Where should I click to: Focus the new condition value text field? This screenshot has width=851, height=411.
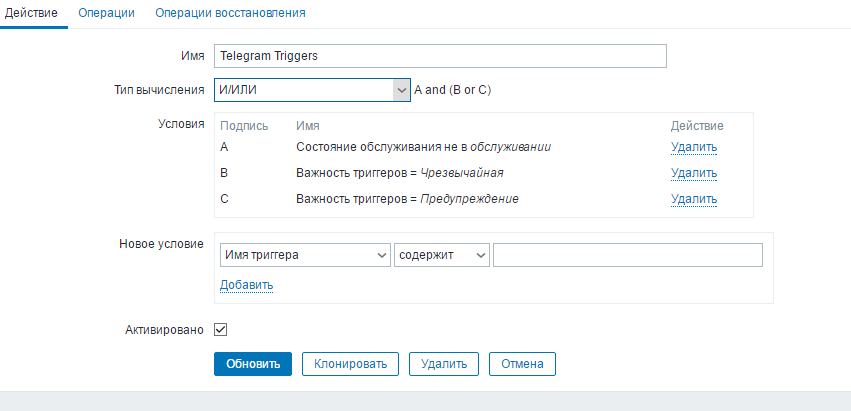tap(628, 256)
